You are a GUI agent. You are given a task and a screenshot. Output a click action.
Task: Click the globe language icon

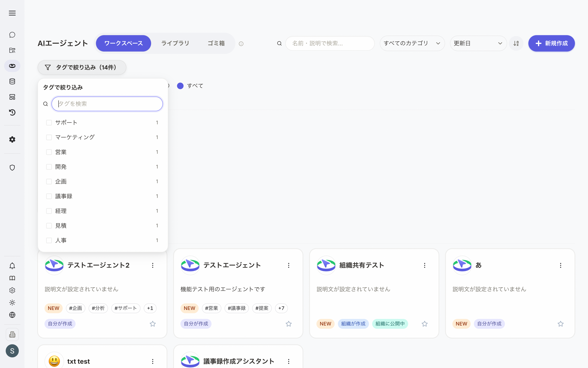[x=12, y=315]
